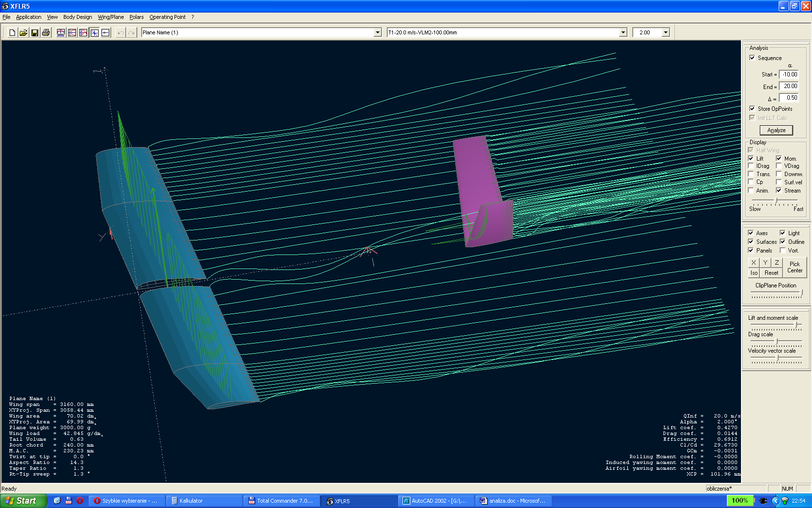Enable the Surf.vel display checkbox

tap(779, 182)
